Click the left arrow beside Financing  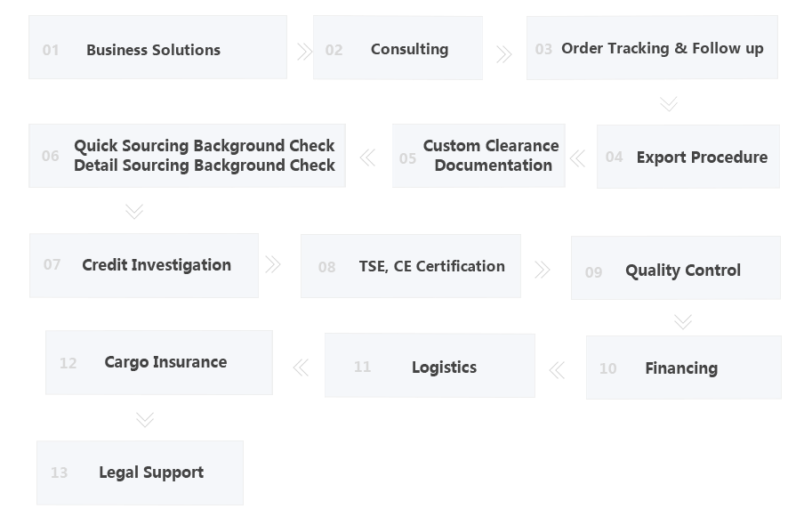coord(558,370)
